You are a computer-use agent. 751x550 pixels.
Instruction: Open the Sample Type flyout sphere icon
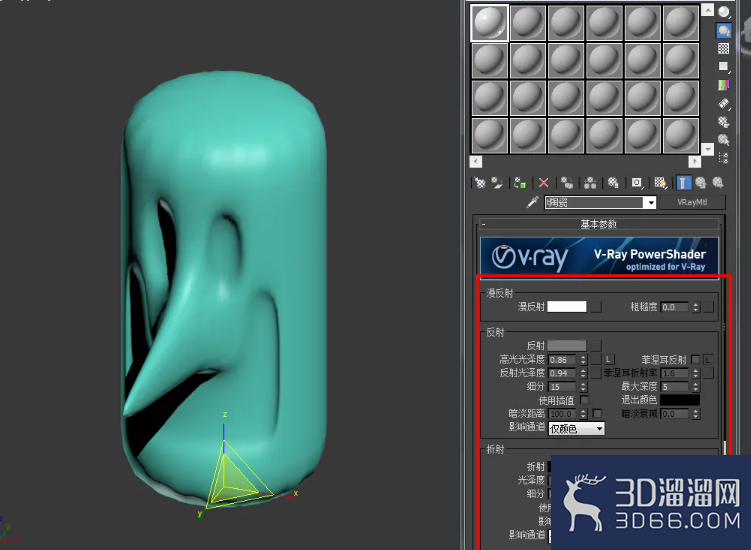[724, 11]
